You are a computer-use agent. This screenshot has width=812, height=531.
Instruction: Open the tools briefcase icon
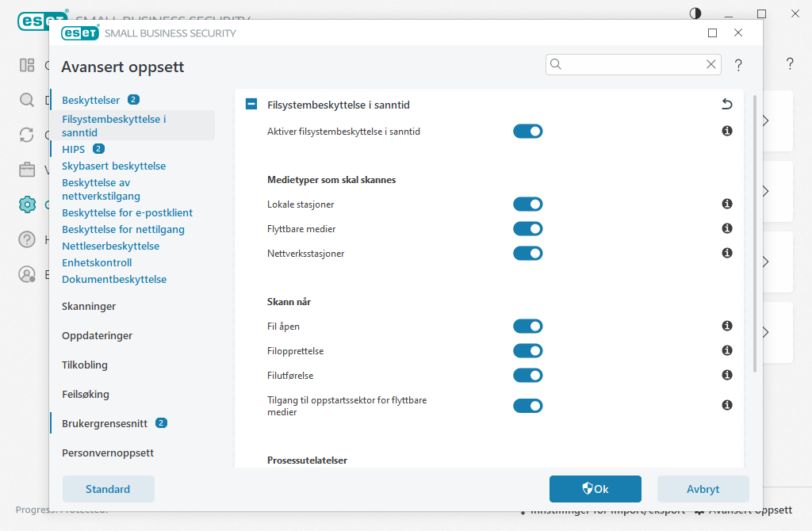(x=27, y=170)
